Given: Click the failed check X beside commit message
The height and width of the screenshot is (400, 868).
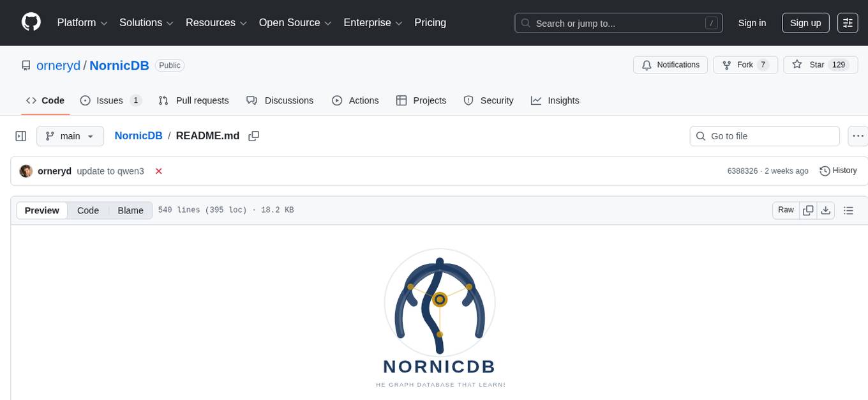Looking at the screenshot, I should coord(158,171).
